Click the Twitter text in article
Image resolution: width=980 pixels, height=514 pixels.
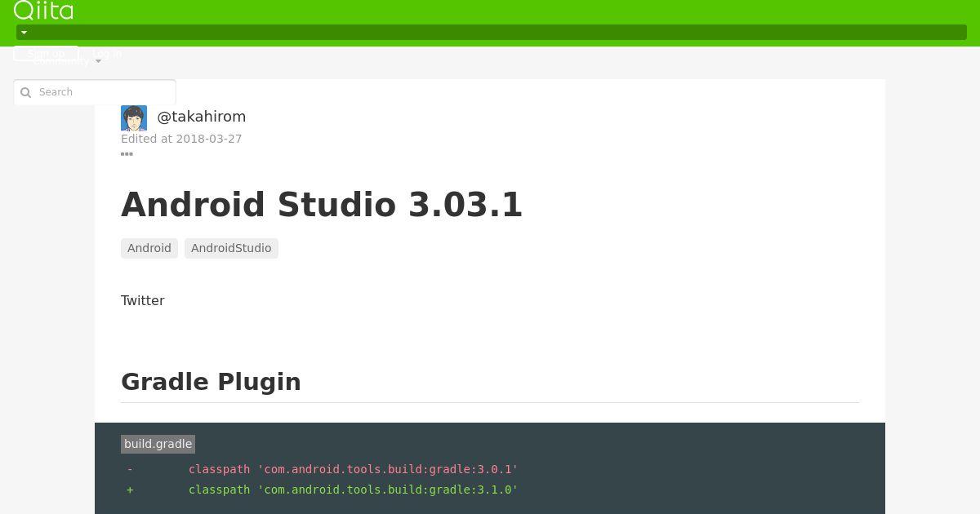coord(143,300)
